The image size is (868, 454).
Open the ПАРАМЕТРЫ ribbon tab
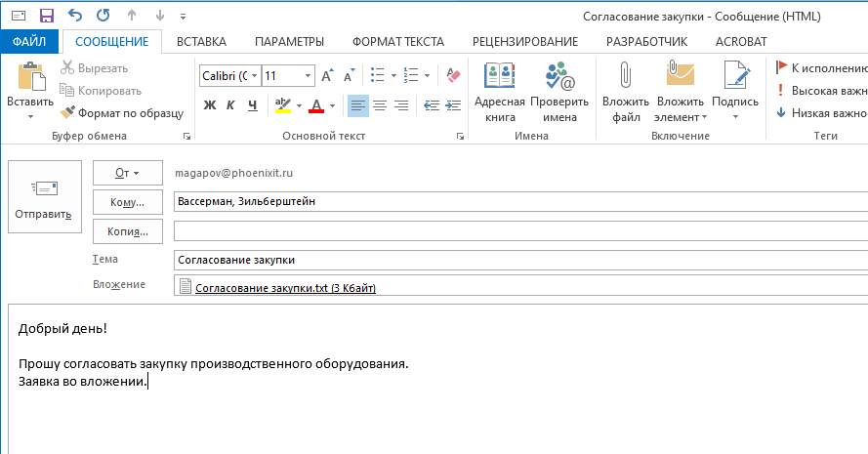289,42
